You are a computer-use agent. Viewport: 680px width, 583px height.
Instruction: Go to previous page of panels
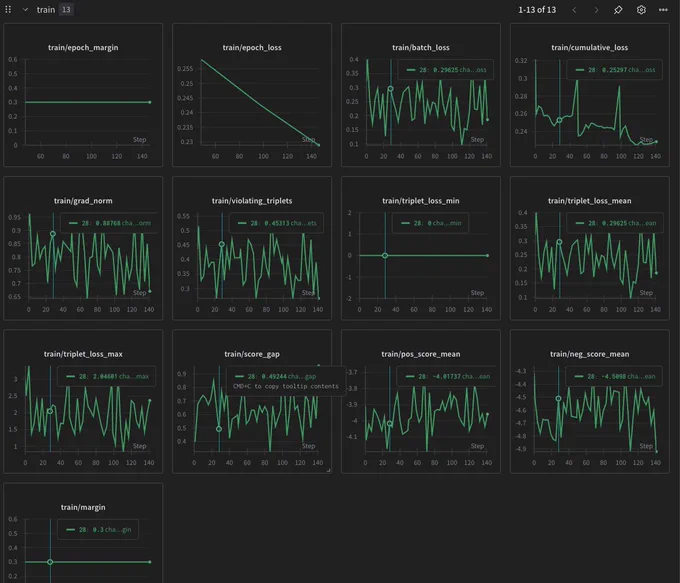pyautogui.click(x=574, y=10)
